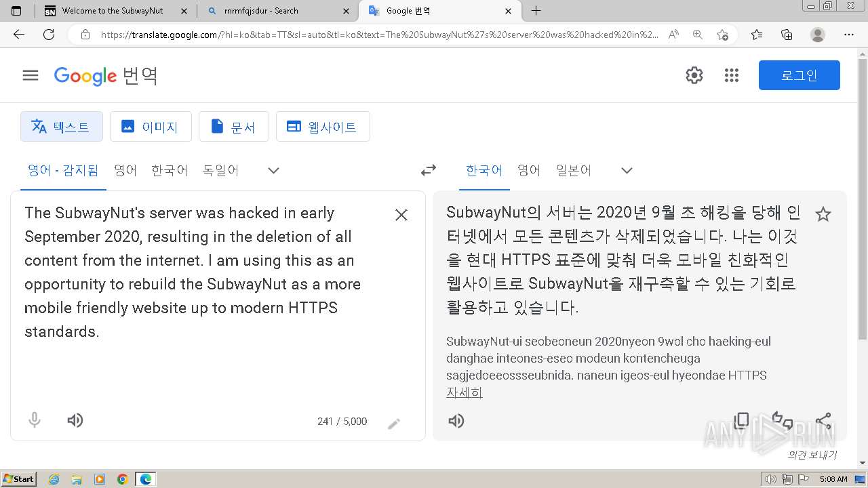Open the volume control in tray
Viewport: 868px width, 488px height.
(772, 479)
